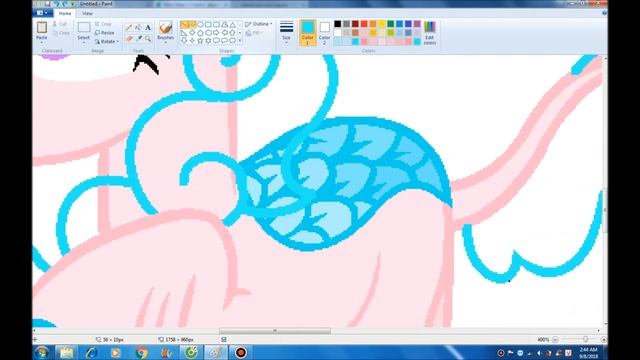The width and height of the screenshot is (640, 360).
Task: Expand the Select dropdown arrow
Action: coord(84,42)
